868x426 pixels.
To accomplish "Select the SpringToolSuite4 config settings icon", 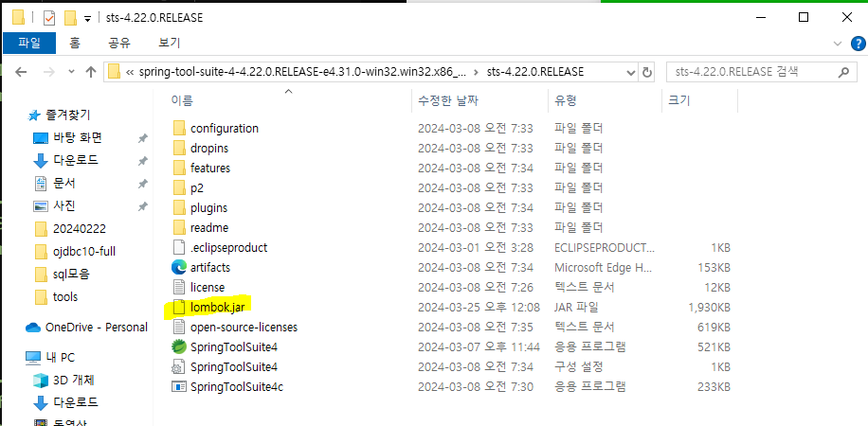I will tap(179, 366).
